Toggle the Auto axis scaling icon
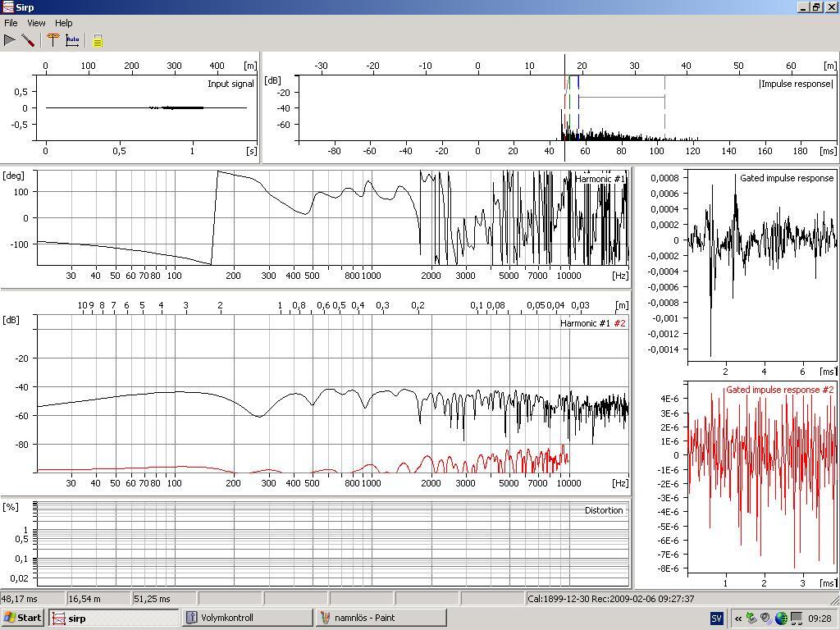840x630 pixels. [72, 39]
